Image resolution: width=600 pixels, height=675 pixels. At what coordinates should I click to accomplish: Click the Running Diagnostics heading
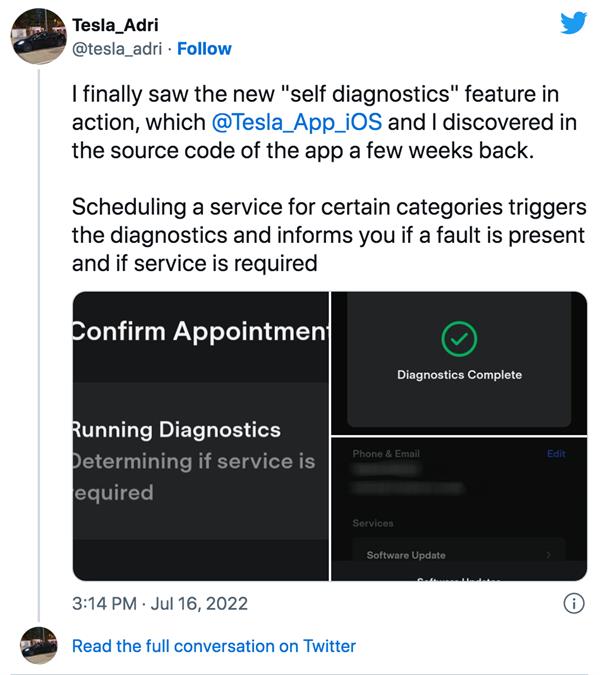177,430
